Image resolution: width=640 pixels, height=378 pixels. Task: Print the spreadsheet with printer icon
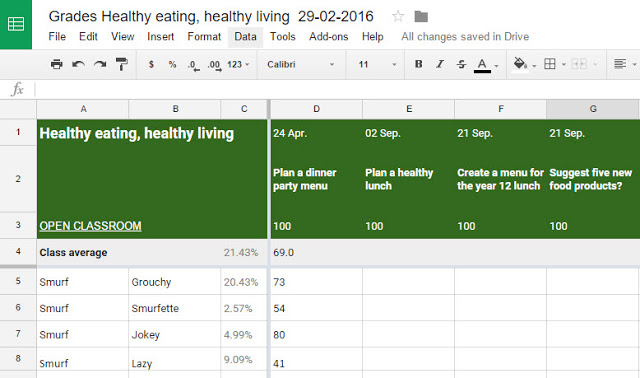pyautogui.click(x=56, y=64)
